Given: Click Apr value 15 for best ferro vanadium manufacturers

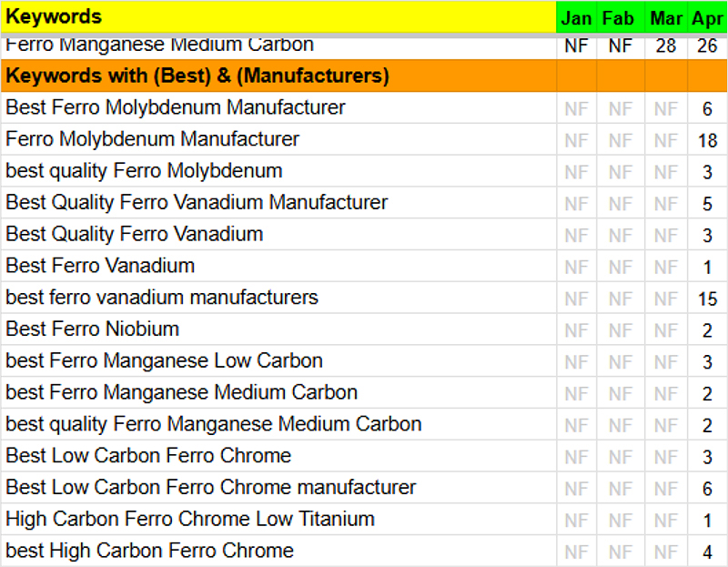Looking at the screenshot, I should tap(707, 299).
